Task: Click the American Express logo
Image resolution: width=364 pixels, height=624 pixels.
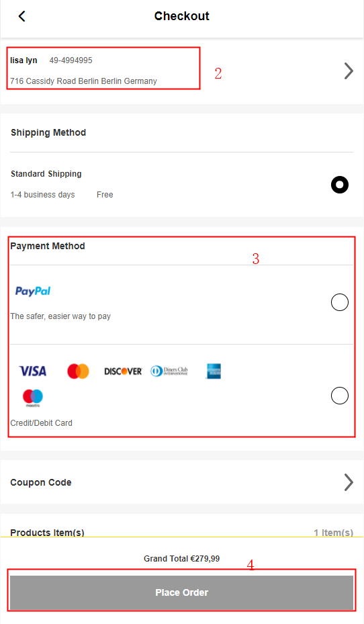Action: pos(214,371)
